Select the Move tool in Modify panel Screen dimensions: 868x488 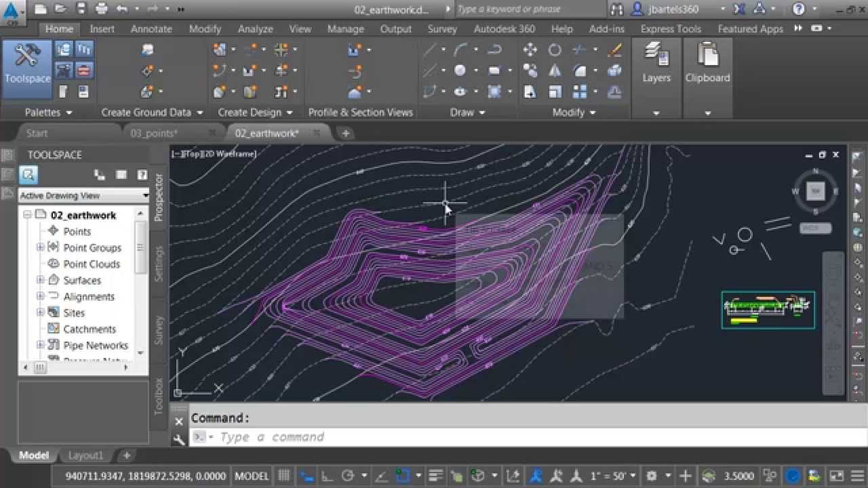530,49
